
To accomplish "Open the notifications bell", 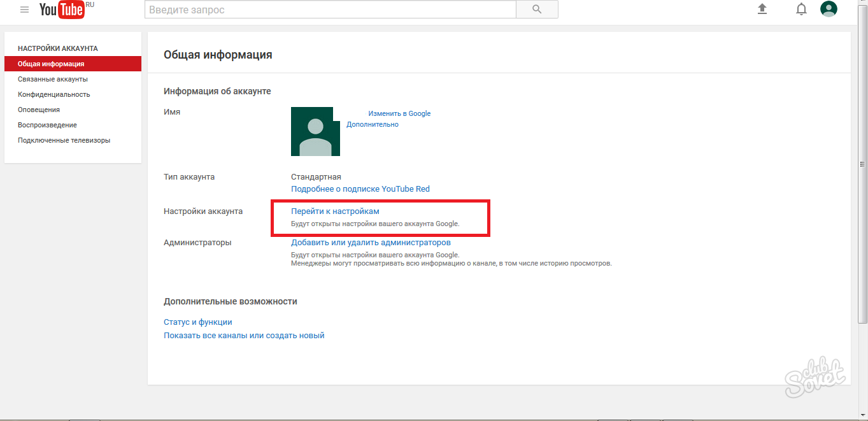I will (801, 9).
